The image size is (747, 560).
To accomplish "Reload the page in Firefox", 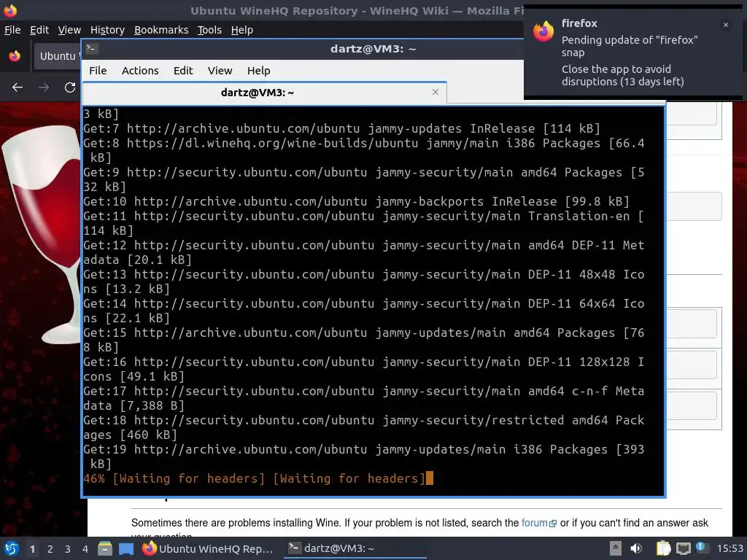I will [69, 87].
